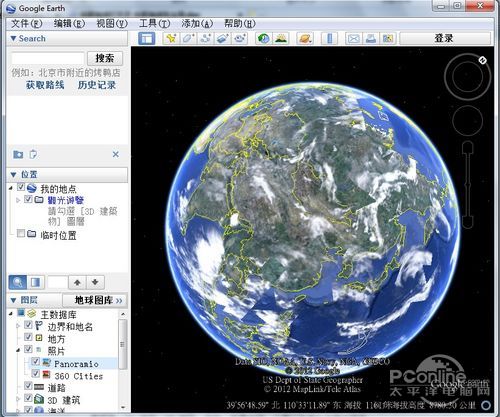The image size is (500, 417).
Task: Toggle the 地方 layer checkbox
Action: point(28,337)
